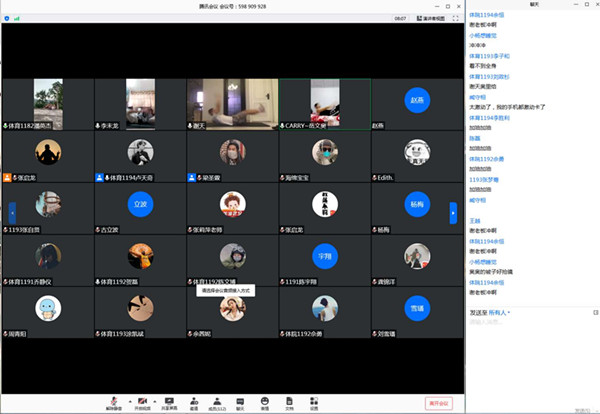The image size is (600, 414).
Task: Open the members (成员) list
Action: click(216, 402)
